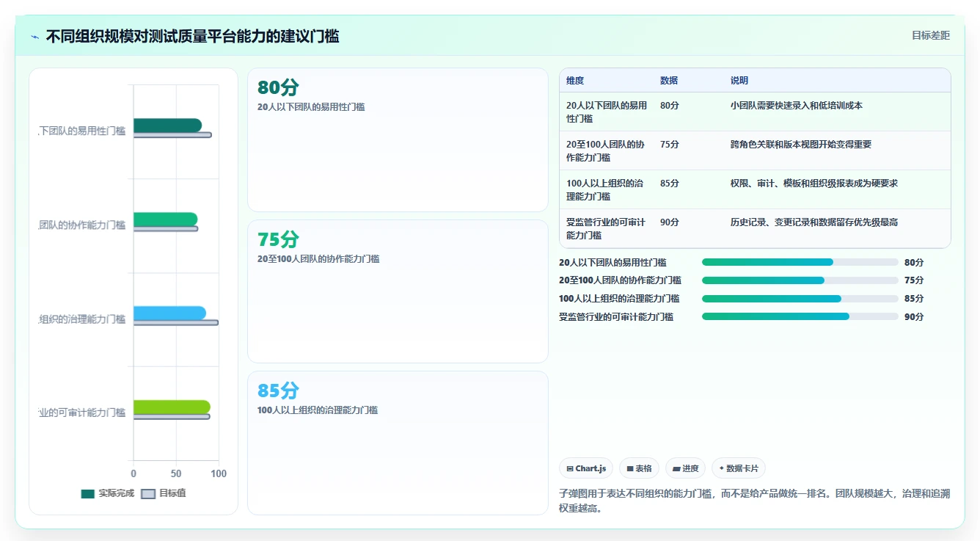Select the table cell 20至100人团队的协作能力门槛
980x541 pixels.
point(606,150)
